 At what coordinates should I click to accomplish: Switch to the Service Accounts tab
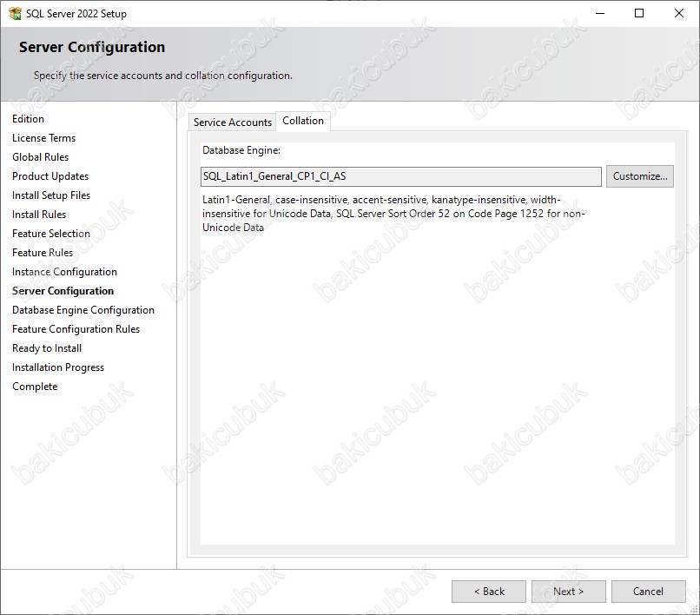tap(232, 122)
